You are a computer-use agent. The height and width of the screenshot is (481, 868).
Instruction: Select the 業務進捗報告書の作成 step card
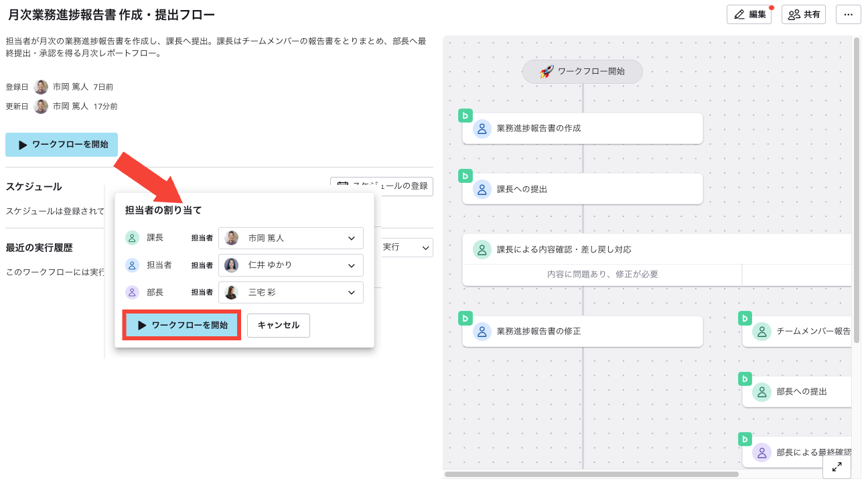[x=583, y=128]
